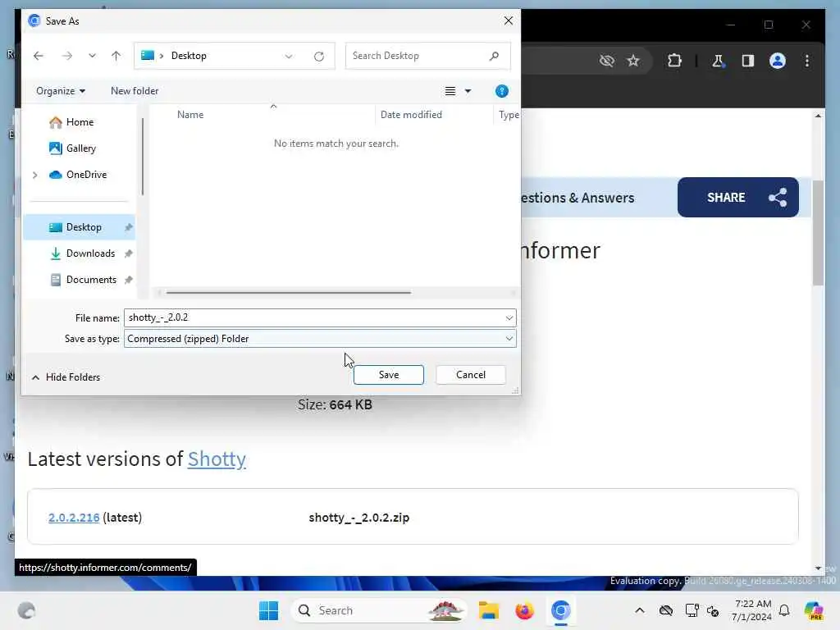Click the pin icon beside Downloads

click(129, 253)
